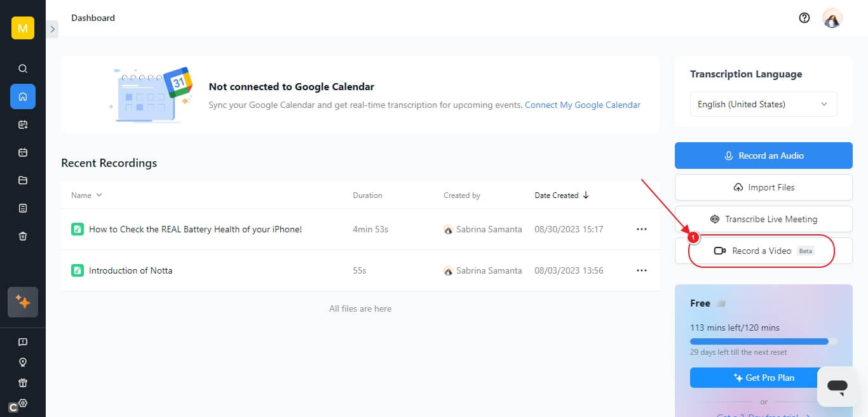868x417 pixels.
Task: Open more options for Battery Health row
Action: pos(642,229)
